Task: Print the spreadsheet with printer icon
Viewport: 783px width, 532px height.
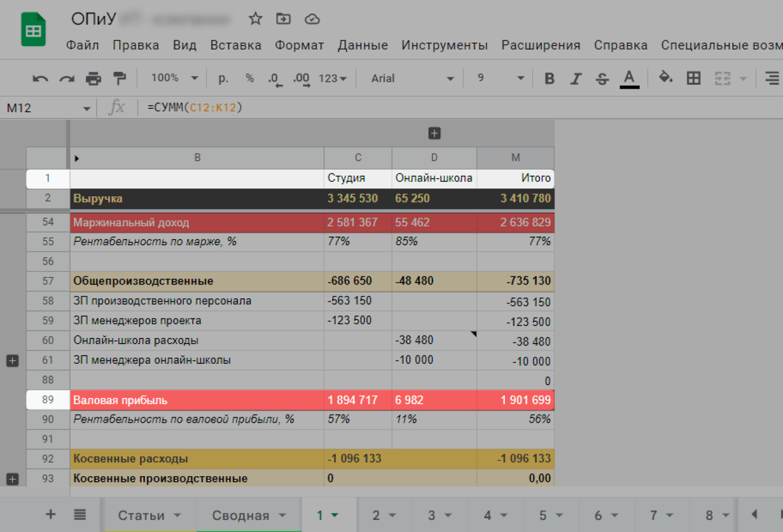Action: click(93, 78)
